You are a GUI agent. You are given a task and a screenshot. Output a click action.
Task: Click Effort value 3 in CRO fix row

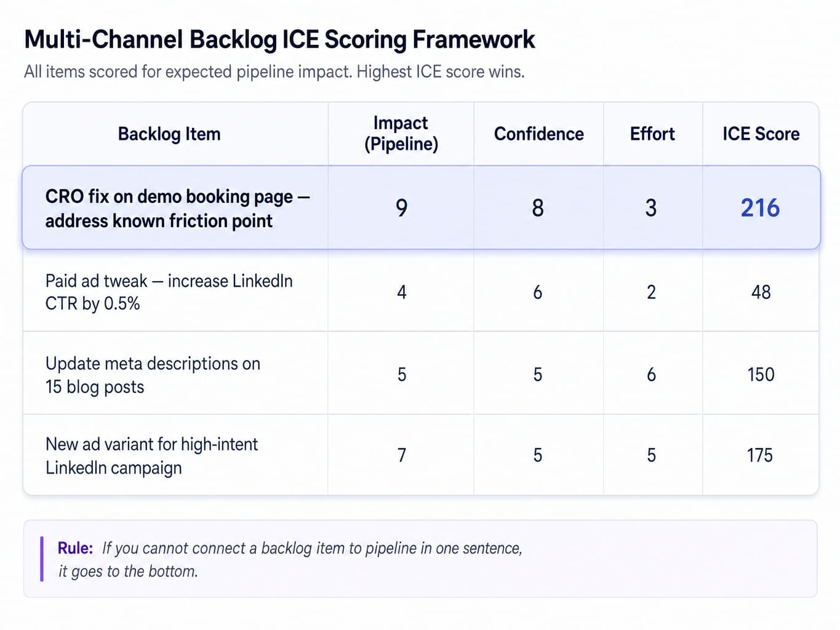click(x=651, y=208)
